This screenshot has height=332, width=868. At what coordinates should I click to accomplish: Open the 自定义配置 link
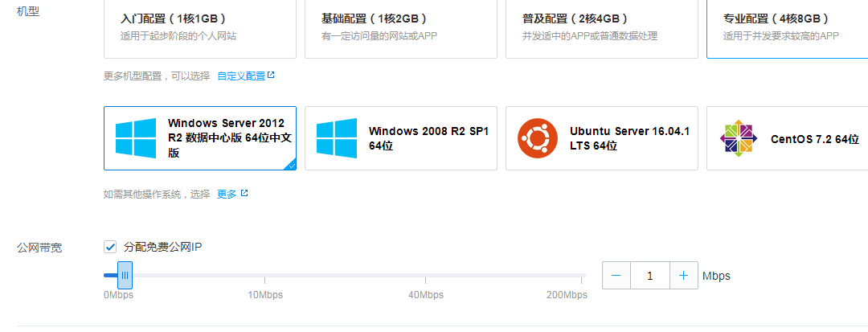point(241,76)
